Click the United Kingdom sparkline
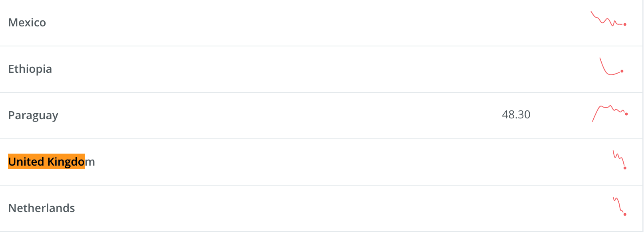The image size is (644, 232). (619, 159)
